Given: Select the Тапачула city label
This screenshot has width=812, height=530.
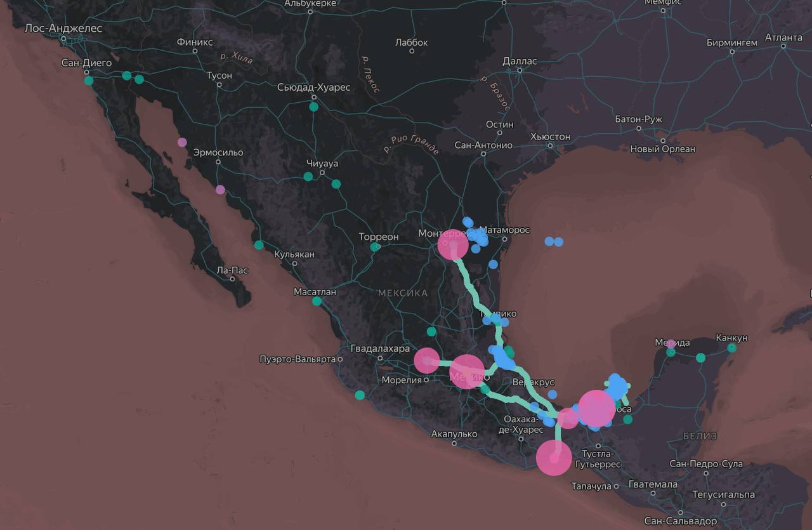Looking at the screenshot, I should pyautogui.click(x=591, y=487).
